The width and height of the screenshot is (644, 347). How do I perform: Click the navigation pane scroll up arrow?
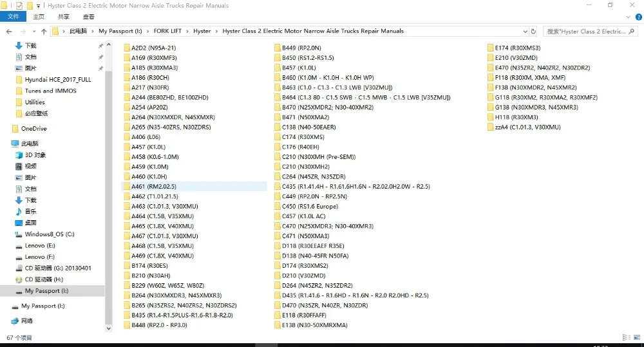pos(108,44)
